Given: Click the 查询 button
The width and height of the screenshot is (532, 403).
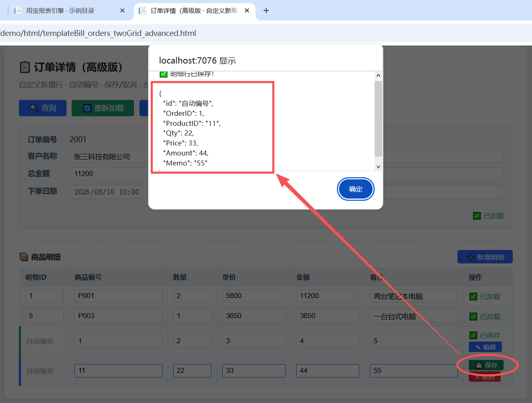Looking at the screenshot, I should pos(43,108).
